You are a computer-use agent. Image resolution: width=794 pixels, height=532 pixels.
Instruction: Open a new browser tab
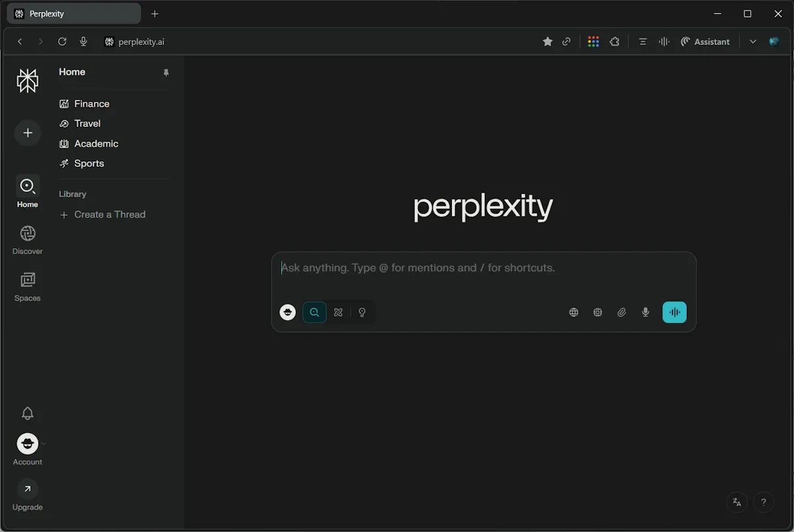[x=155, y=14]
